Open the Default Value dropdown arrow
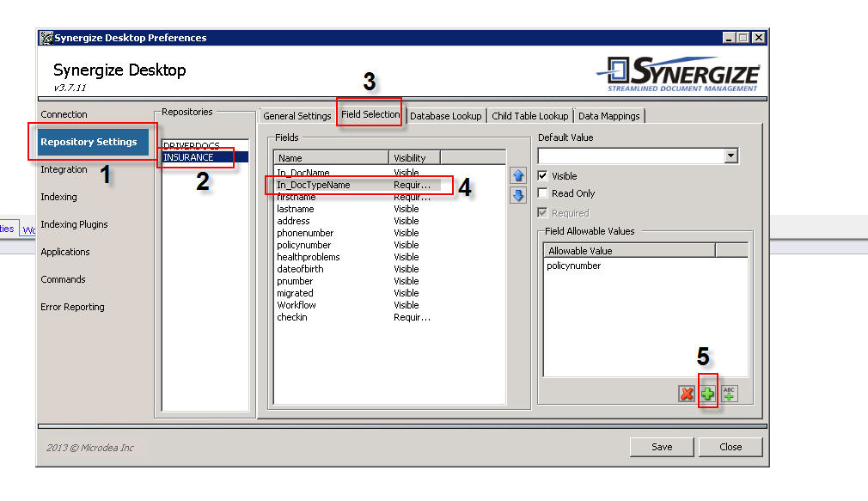 [x=730, y=156]
